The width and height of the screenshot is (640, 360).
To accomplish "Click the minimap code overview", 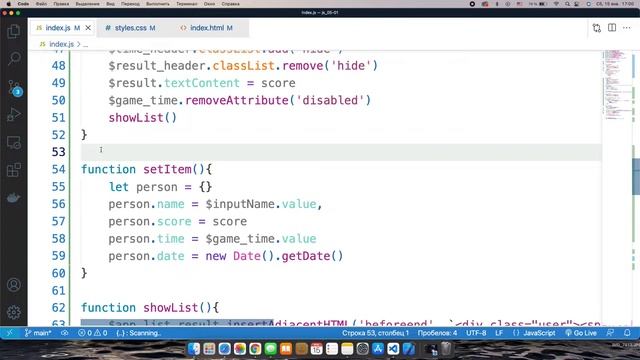I will click(x=616, y=85).
